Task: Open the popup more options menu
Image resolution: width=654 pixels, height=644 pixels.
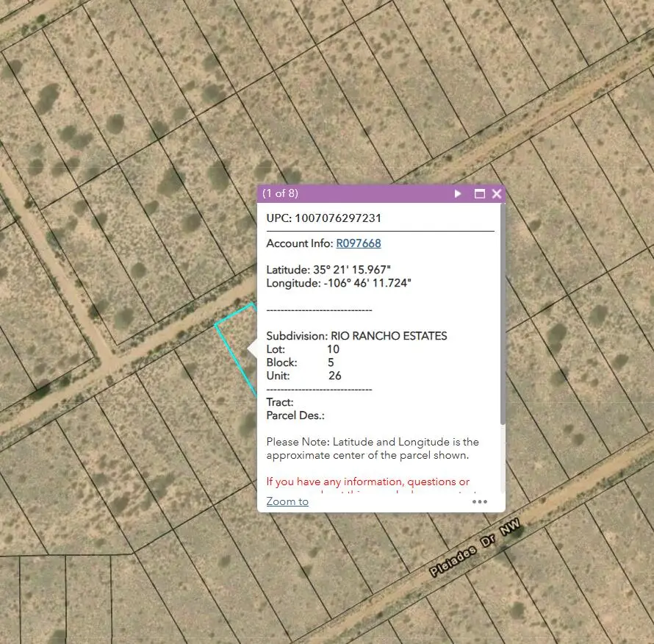Action: pos(480,501)
